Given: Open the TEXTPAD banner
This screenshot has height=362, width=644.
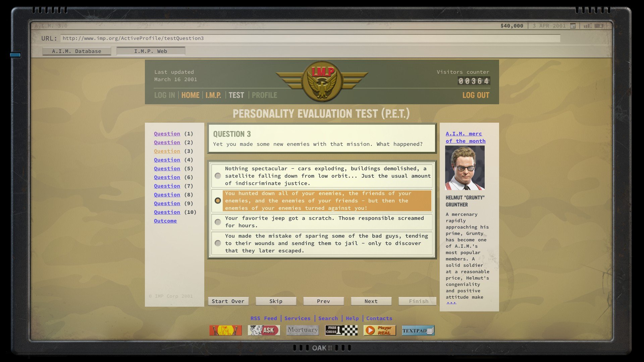Looking at the screenshot, I should (x=418, y=330).
